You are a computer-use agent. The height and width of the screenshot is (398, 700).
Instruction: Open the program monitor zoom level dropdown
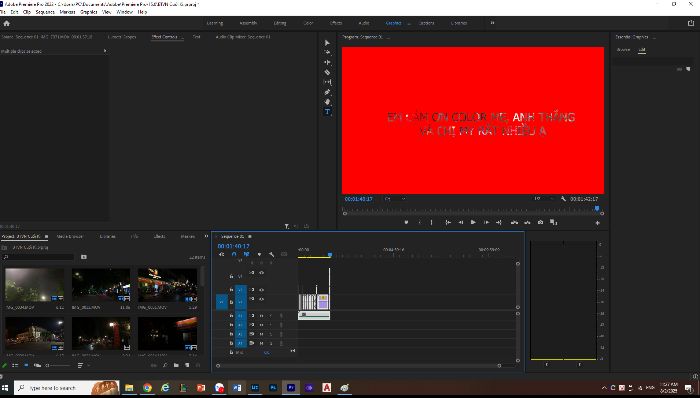[396, 199]
